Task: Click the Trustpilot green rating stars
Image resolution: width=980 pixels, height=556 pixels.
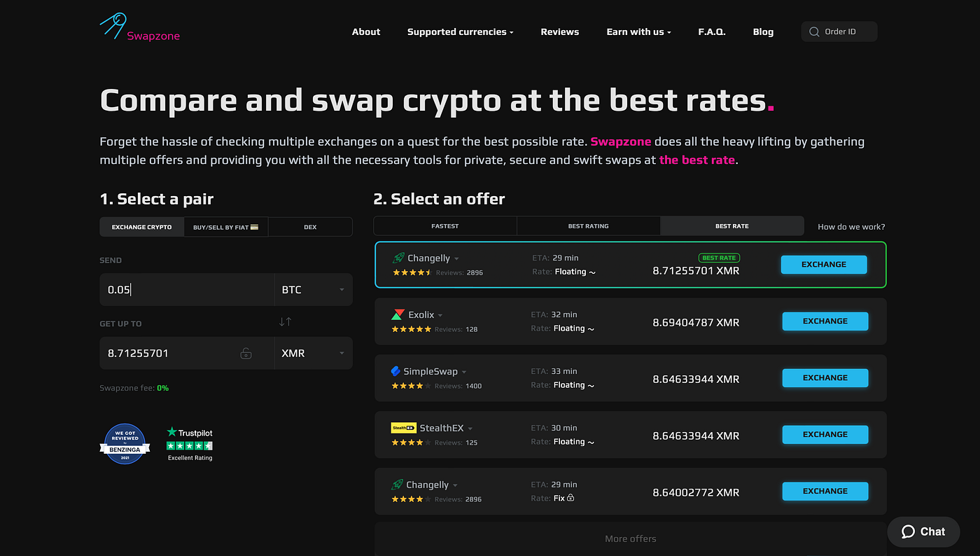Action: tap(189, 446)
